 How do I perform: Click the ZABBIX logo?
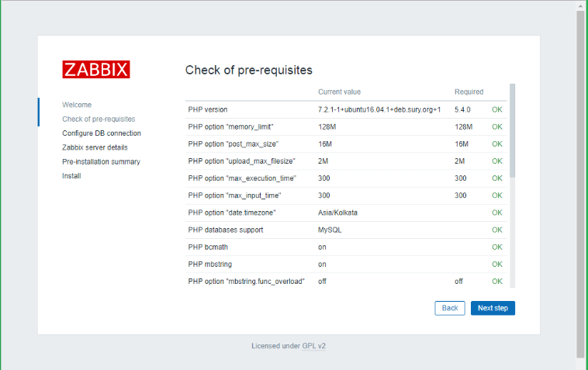96,69
